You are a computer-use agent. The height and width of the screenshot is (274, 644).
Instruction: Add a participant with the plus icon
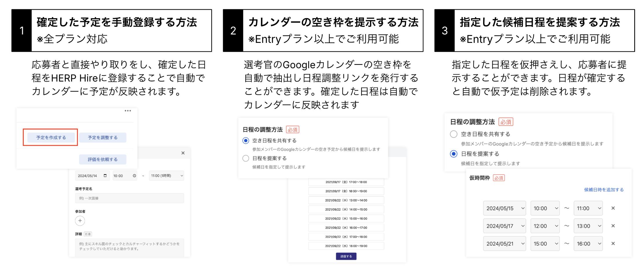[80, 221]
